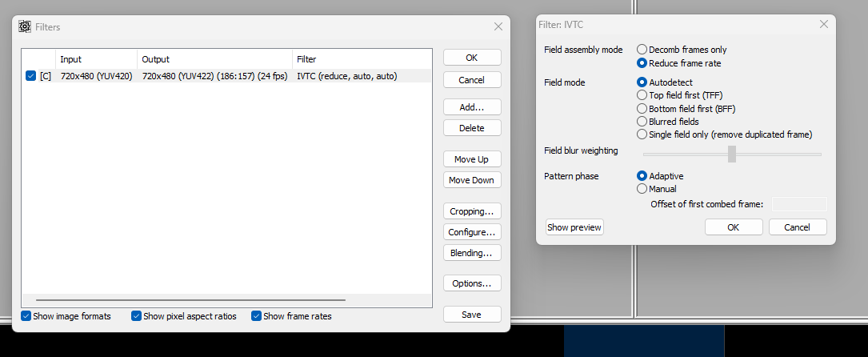Select Reduce frame rate option
The width and height of the screenshot is (868, 357).
pos(642,63)
